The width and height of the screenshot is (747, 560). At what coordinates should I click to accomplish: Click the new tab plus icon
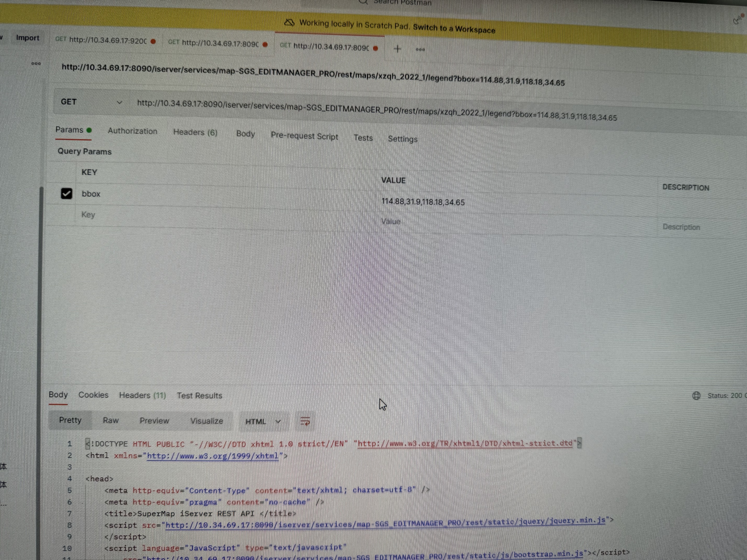(397, 48)
